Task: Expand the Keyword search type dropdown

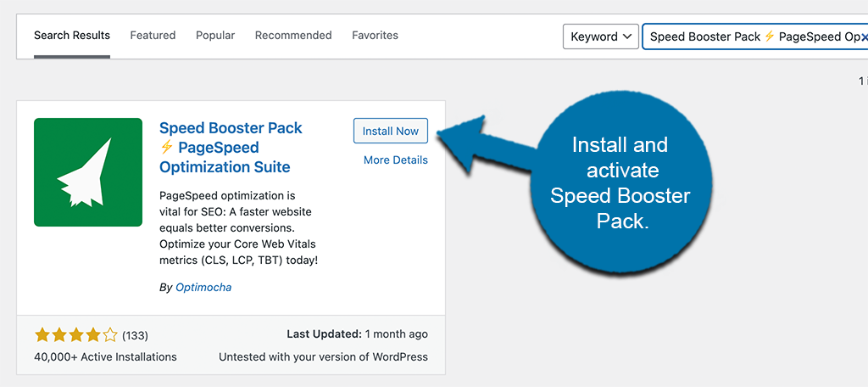Action: (x=601, y=36)
